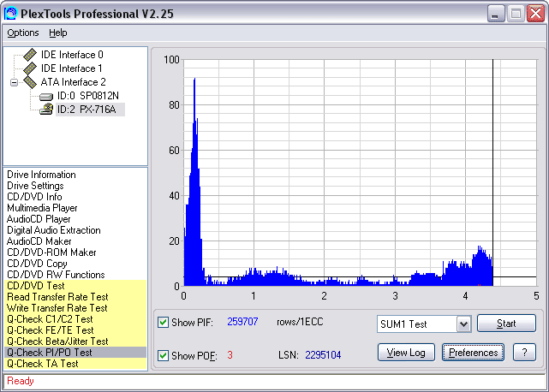Open the Options menu
The width and height of the screenshot is (549, 392).
23,33
